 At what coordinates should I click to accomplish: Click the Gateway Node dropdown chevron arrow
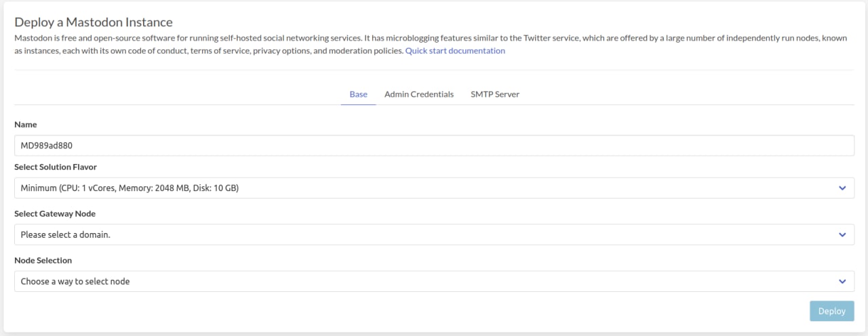coord(842,234)
